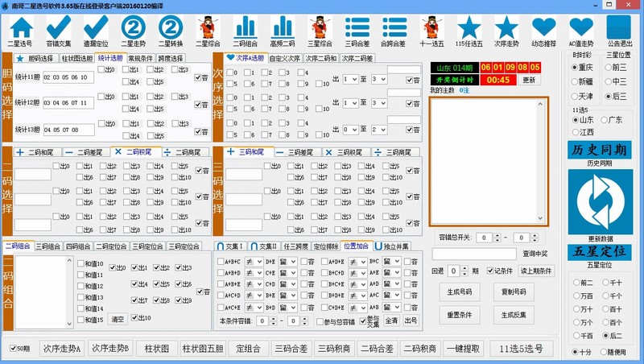This screenshot has width=644, height=364.
Task: Uncheck the 记条件 checkbox
Action: (x=489, y=271)
